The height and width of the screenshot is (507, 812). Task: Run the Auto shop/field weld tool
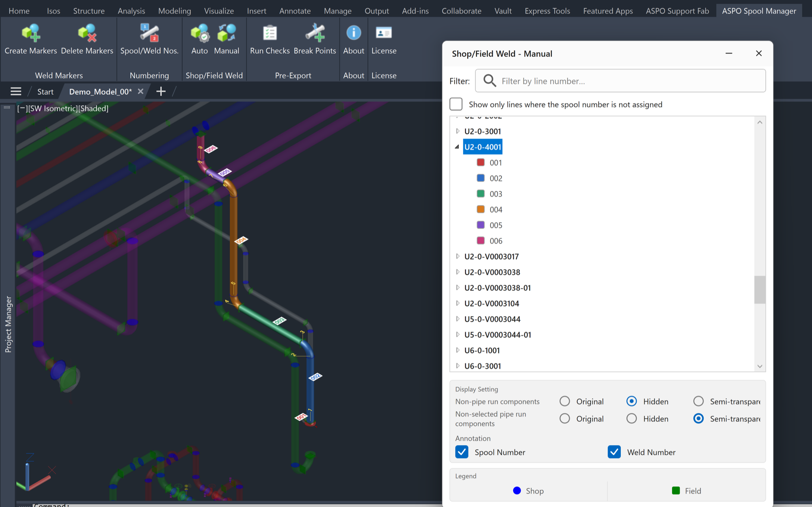[x=200, y=33]
